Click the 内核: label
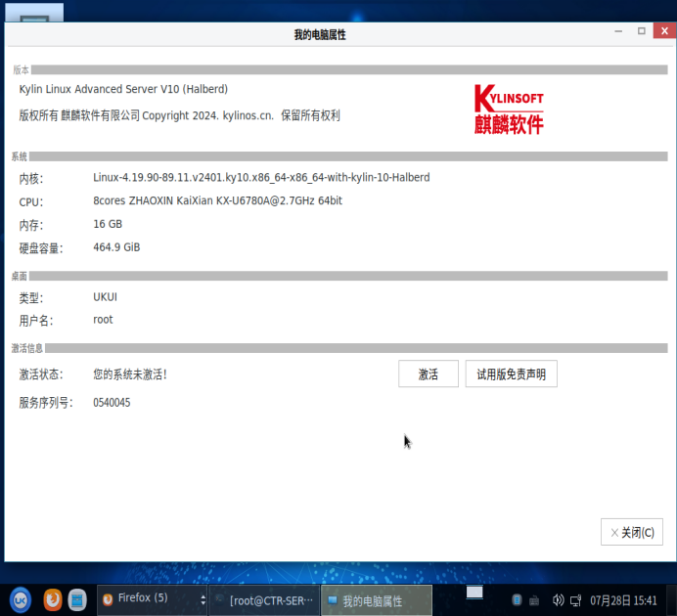Viewport: 677px width, 616px height. tap(31, 178)
